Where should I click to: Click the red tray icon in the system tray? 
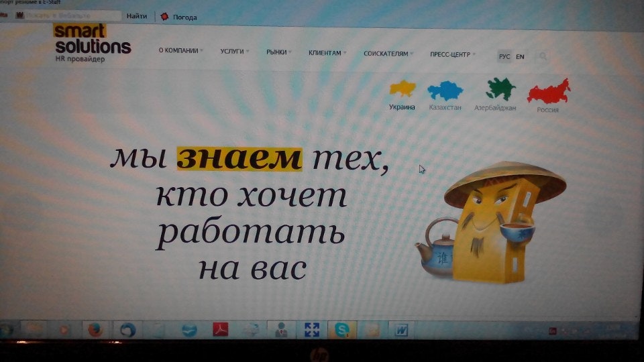pos(552,331)
